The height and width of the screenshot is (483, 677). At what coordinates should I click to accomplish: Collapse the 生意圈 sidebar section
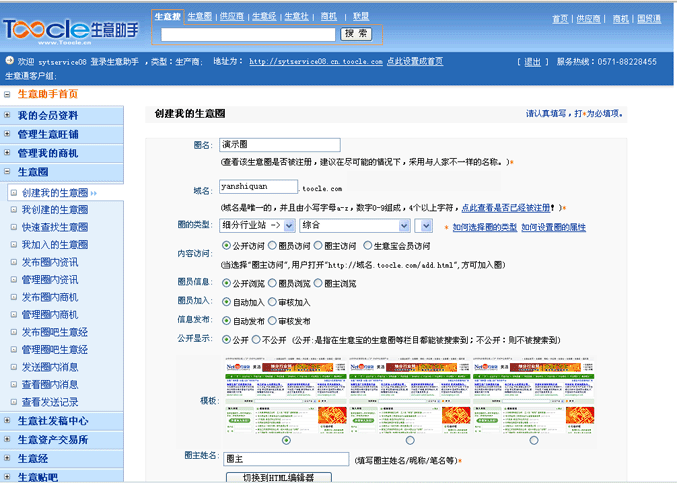pos(8,173)
